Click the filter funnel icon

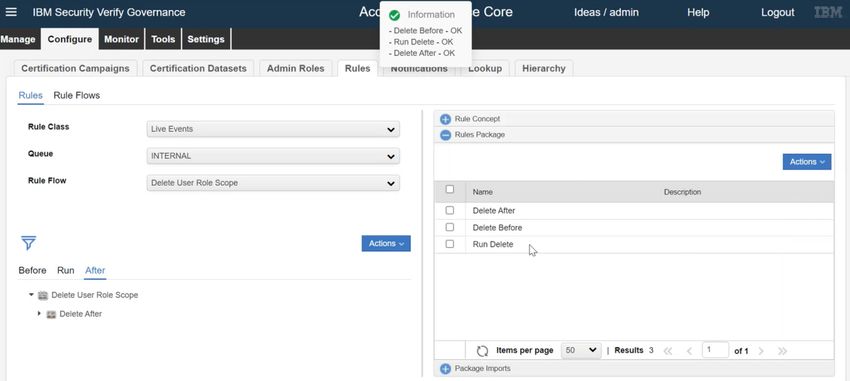[29, 243]
